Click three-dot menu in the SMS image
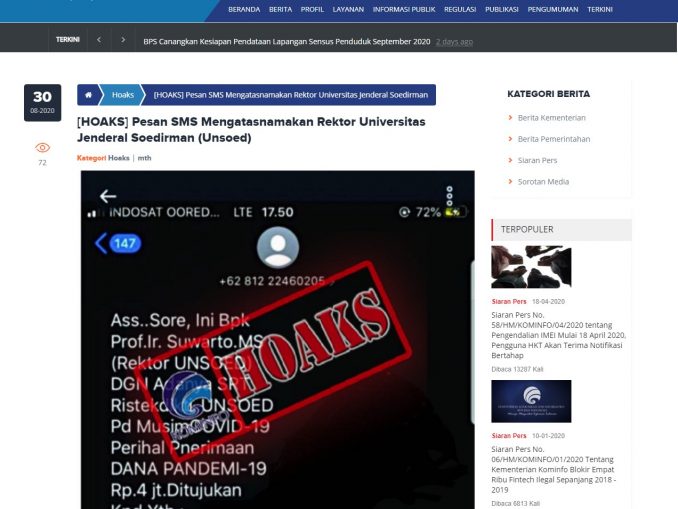This screenshot has height=509, width=678. click(450, 196)
